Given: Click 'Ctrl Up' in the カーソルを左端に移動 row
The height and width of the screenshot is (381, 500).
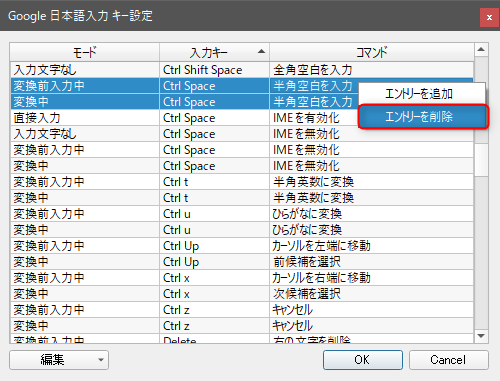Looking at the screenshot, I should (x=214, y=246).
